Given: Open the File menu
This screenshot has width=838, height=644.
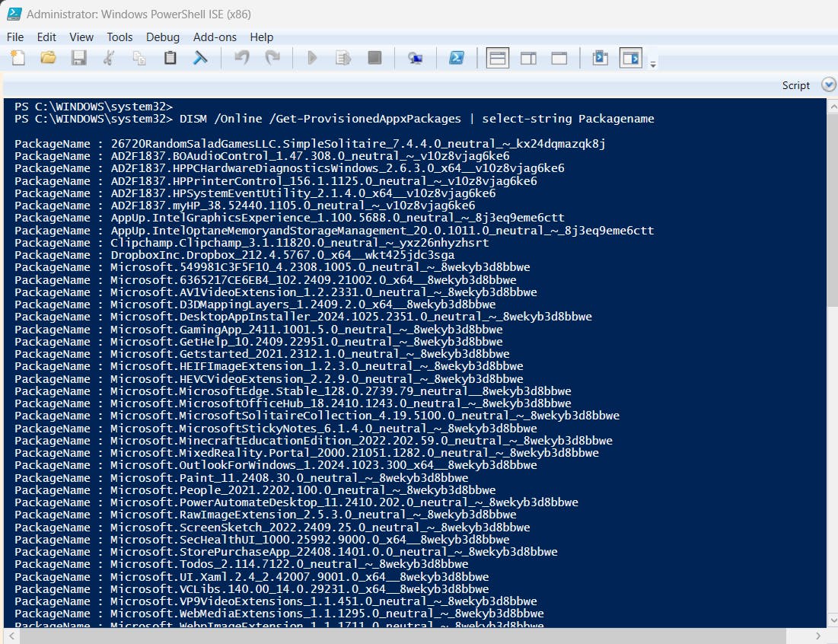Looking at the screenshot, I should point(15,37).
